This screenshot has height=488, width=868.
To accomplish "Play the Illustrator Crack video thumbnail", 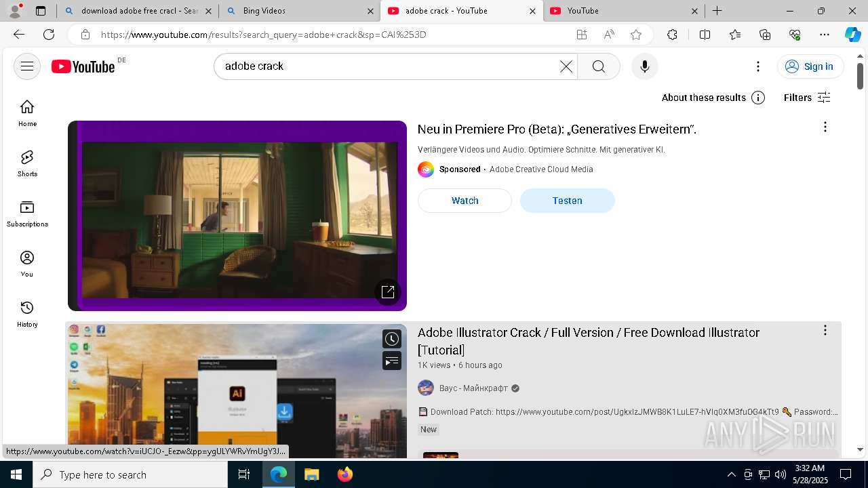I will pyautogui.click(x=237, y=391).
